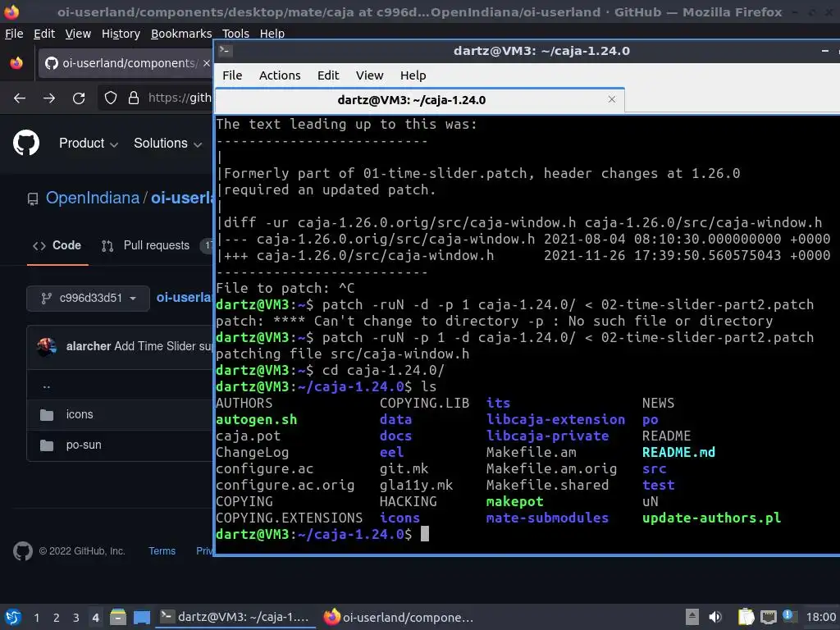
Task: Click the padlock site info icon
Action: [134, 98]
